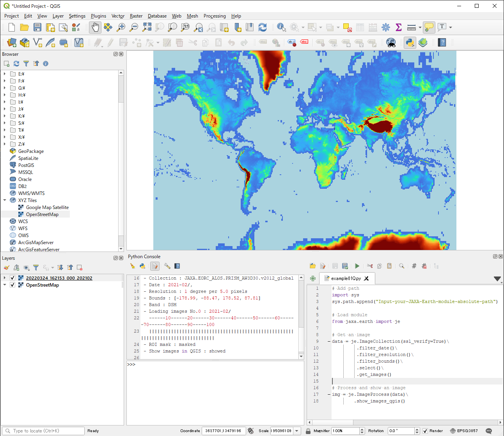The image size is (504, 436).
Task: Select the Pan Map hand tool
Action: [x=95, y=27]
